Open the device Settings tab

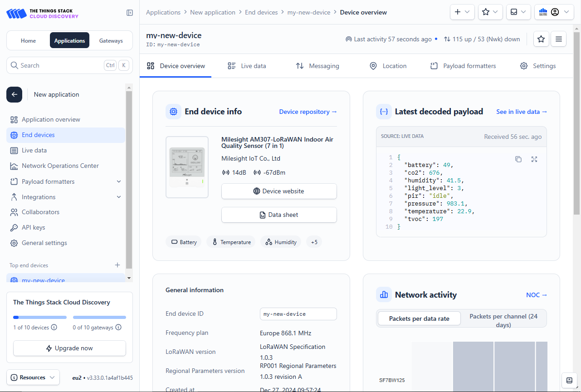coord(538,66)
